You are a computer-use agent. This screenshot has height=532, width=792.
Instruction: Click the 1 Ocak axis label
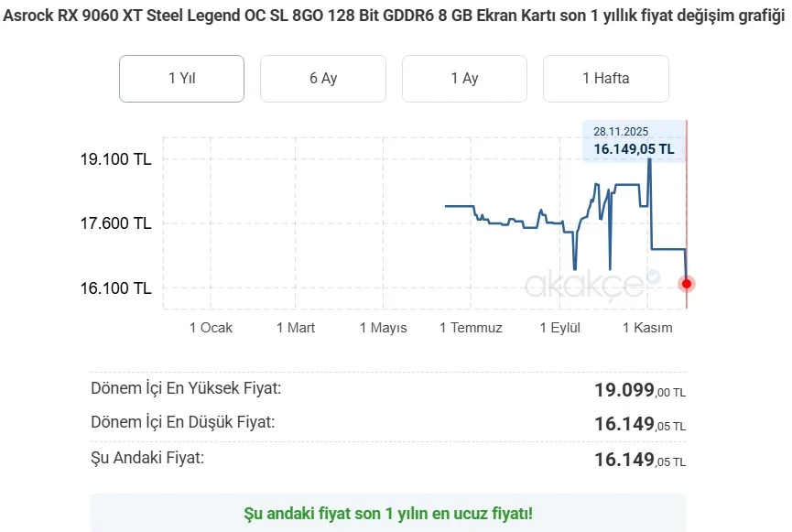(x=211, y=328)
